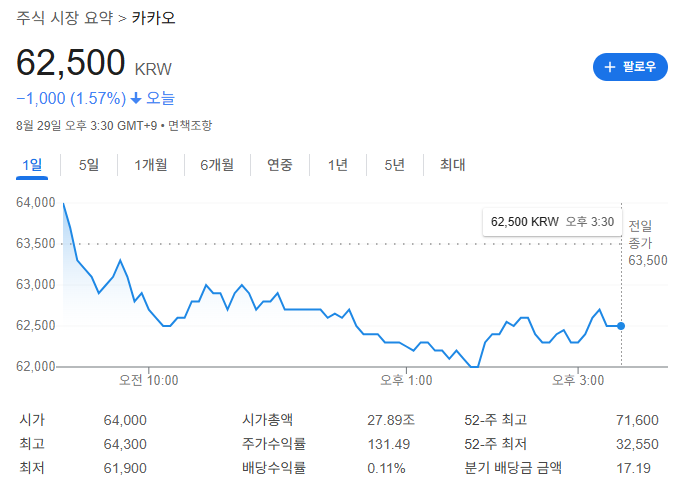Open the 주식 시장 요약 breadcrumb link
This screenshot has width=700, height=497.
[x=65, y=18]
